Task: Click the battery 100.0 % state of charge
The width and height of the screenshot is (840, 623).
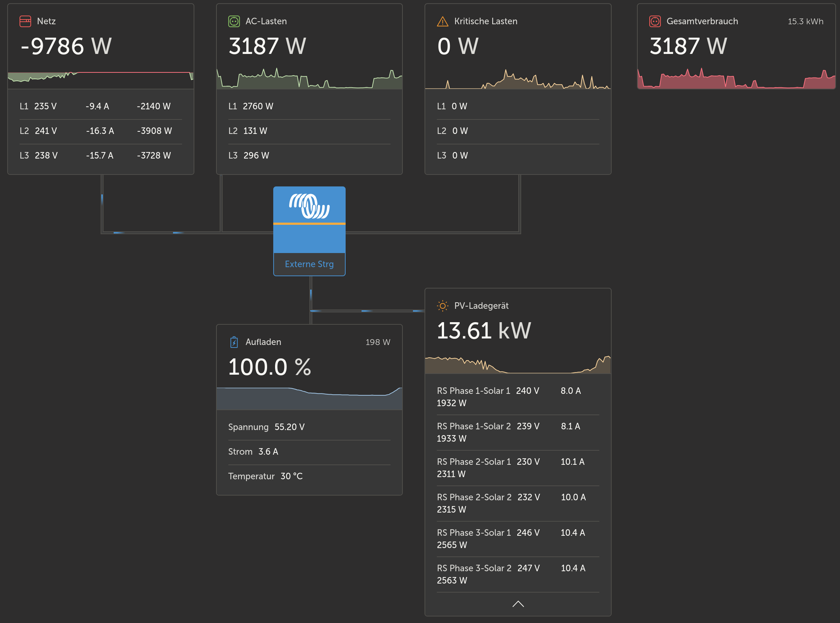Action: point(270,367)
